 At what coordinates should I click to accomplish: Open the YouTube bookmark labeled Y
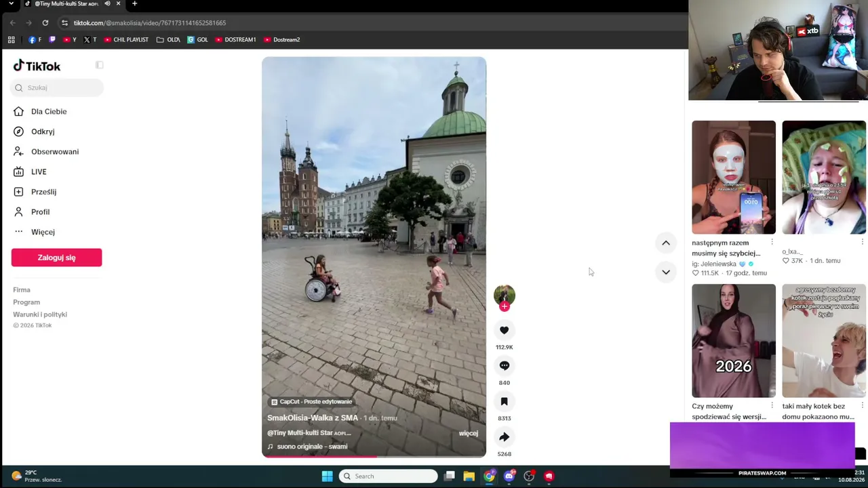pyautogui.click(x=69, y=40)
